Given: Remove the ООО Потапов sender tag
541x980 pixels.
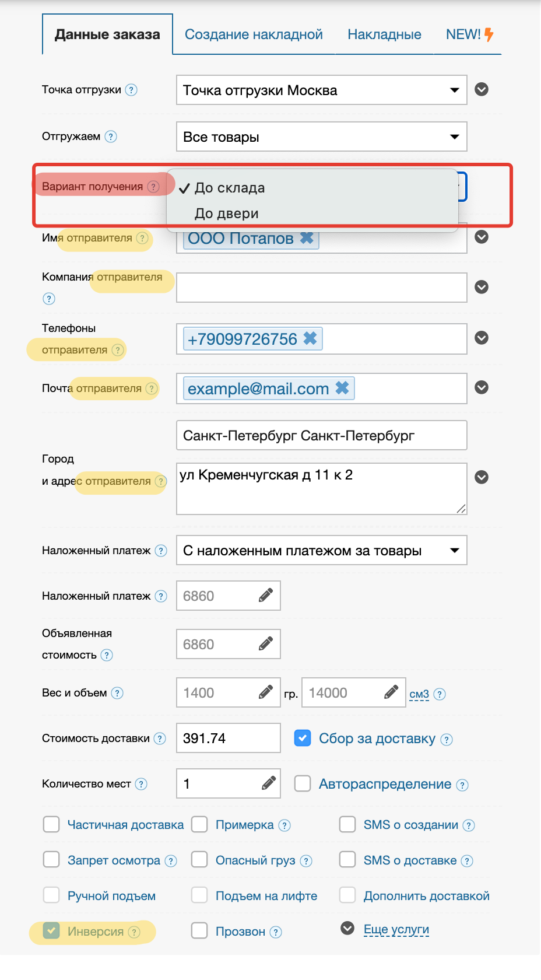Looking at the screenshot, I should [x=307, y=238].
